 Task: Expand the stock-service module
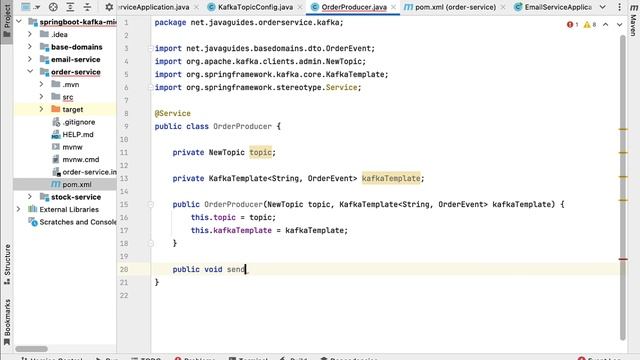(30, 197)
